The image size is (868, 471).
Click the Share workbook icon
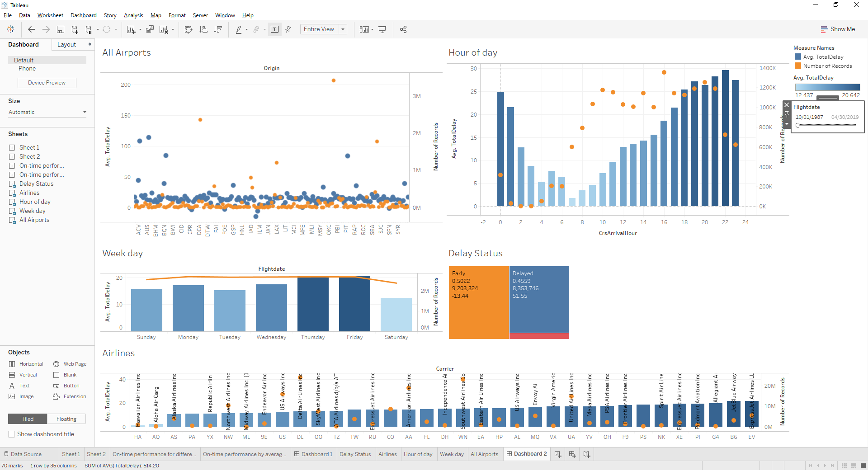point(404,29)
